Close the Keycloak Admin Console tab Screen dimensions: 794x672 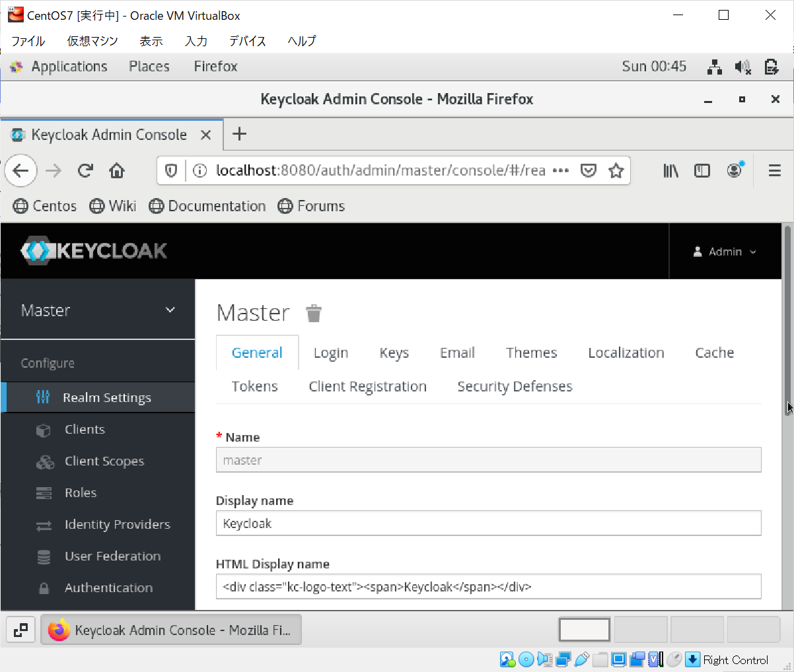(205, 135)
